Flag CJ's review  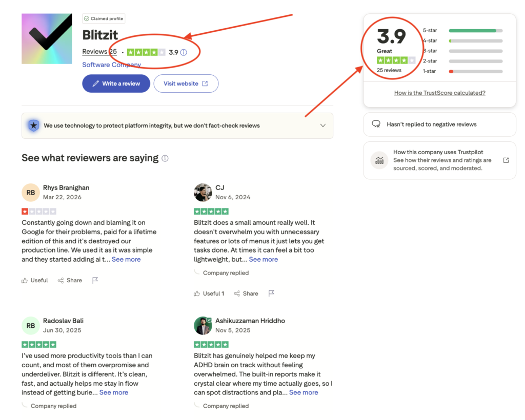[272, 293]
